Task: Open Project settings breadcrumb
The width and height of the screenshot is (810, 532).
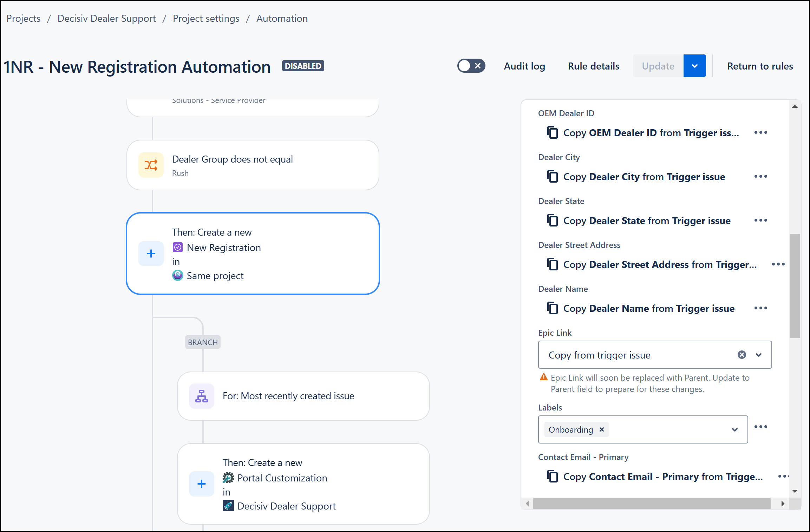Action: [x=206, y=18]
